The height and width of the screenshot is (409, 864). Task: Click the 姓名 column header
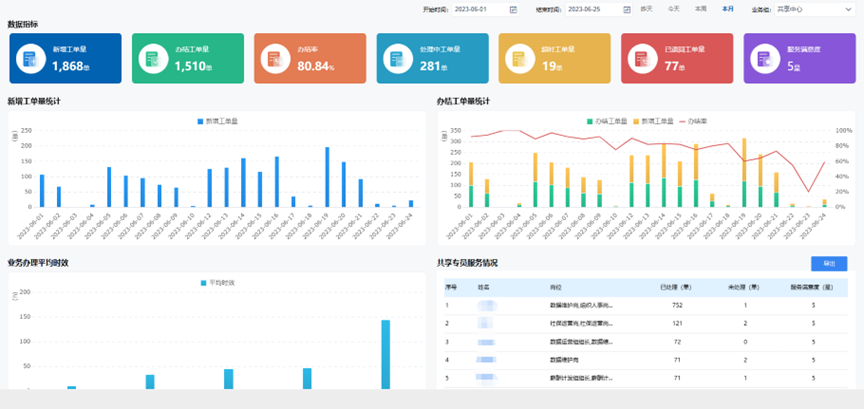(x=483, y=287)
